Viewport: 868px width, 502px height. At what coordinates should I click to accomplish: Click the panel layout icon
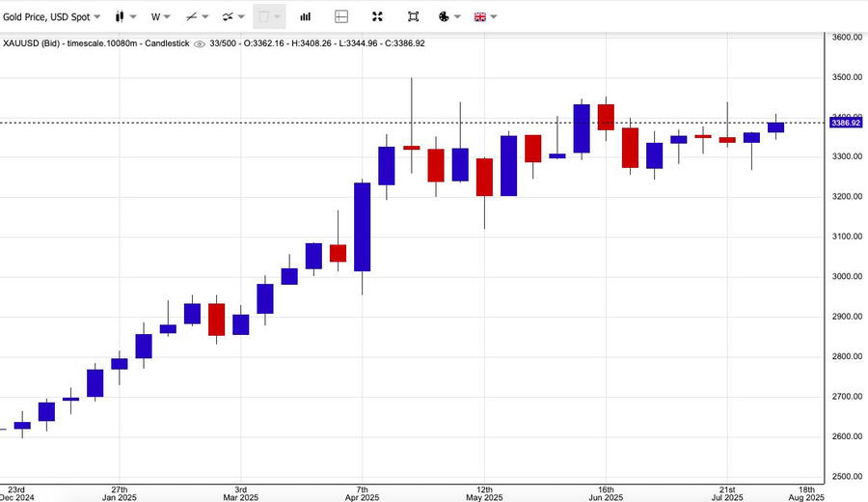(x=341, y=16)
